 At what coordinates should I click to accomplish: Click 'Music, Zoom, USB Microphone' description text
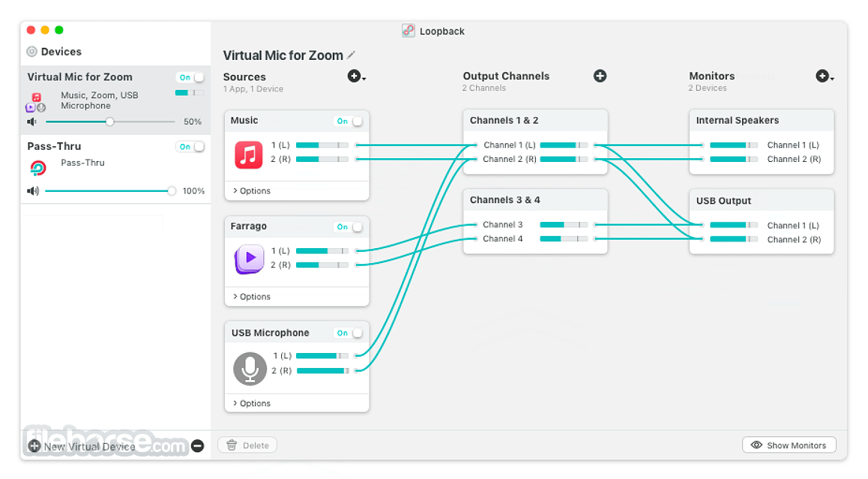pos(100,100)
